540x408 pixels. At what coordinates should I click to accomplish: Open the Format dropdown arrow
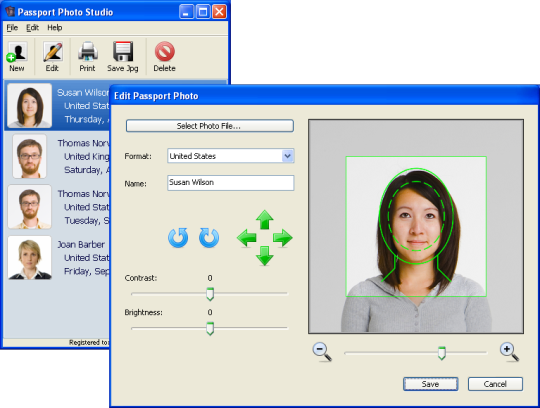click(288, 156)
